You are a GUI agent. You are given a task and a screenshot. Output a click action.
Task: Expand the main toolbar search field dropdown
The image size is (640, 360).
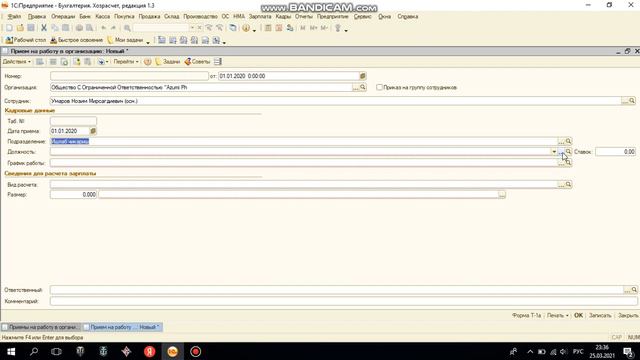pos(192,28)
